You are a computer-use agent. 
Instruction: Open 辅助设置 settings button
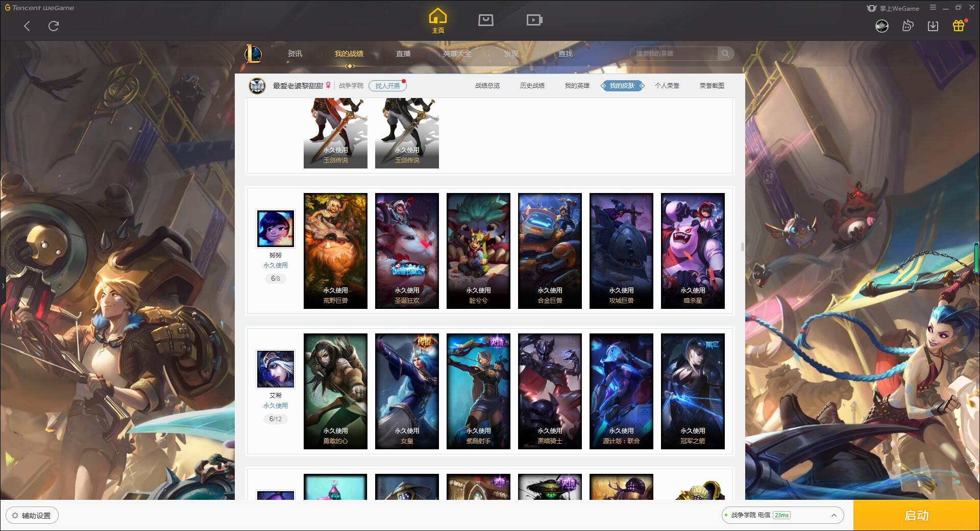pos(32,516)
